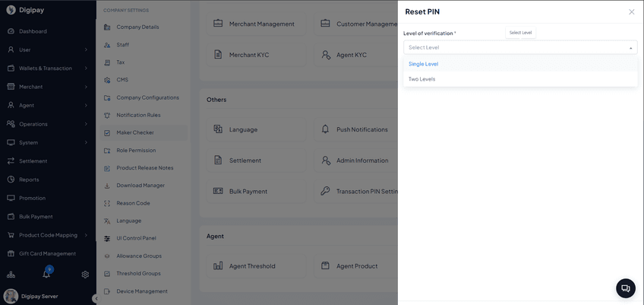Click the Maker Checker checkbox icon
644x305 pixels.
click(107, 133)
